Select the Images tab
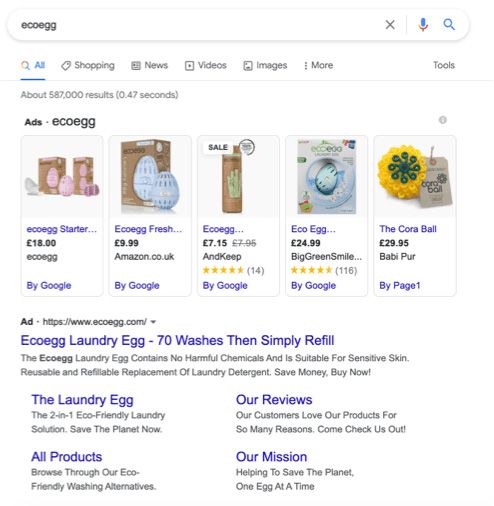The width and height of the screenshot is (494, 506). [265, 66]
